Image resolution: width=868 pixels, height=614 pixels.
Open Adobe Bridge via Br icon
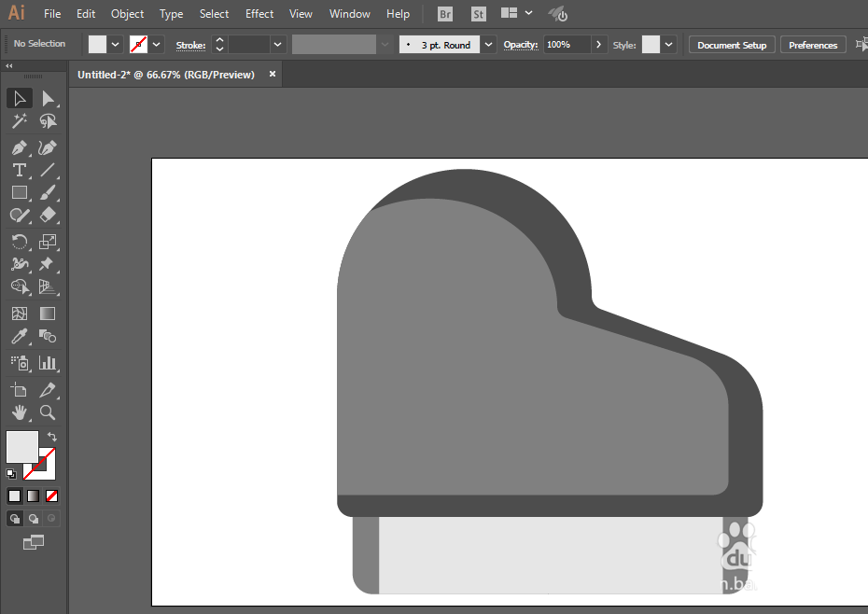(445, 14)
